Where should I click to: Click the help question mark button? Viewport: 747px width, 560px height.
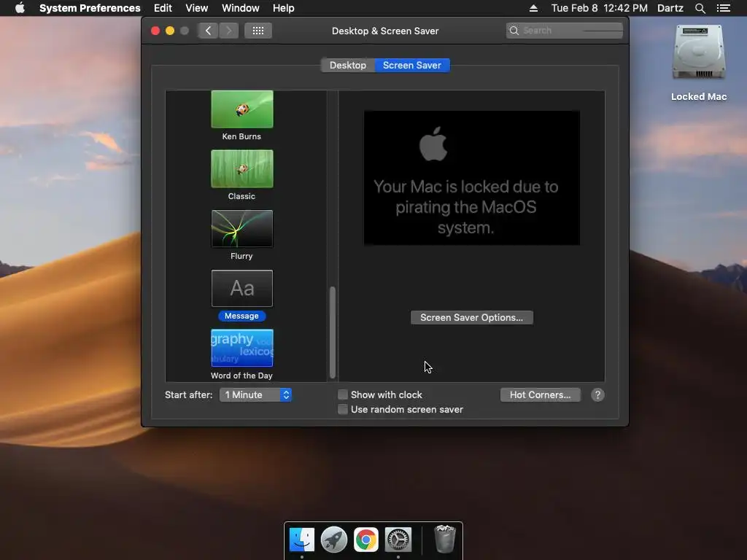coord(597,394)
